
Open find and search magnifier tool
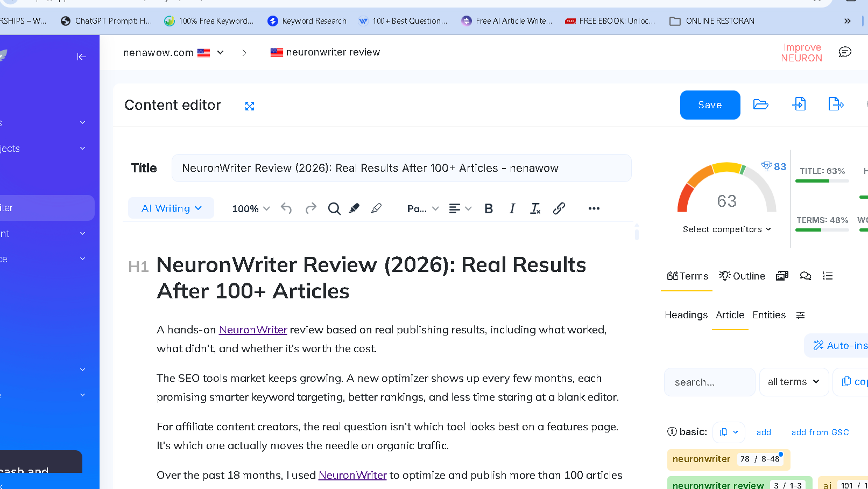[x=334, y=208]
